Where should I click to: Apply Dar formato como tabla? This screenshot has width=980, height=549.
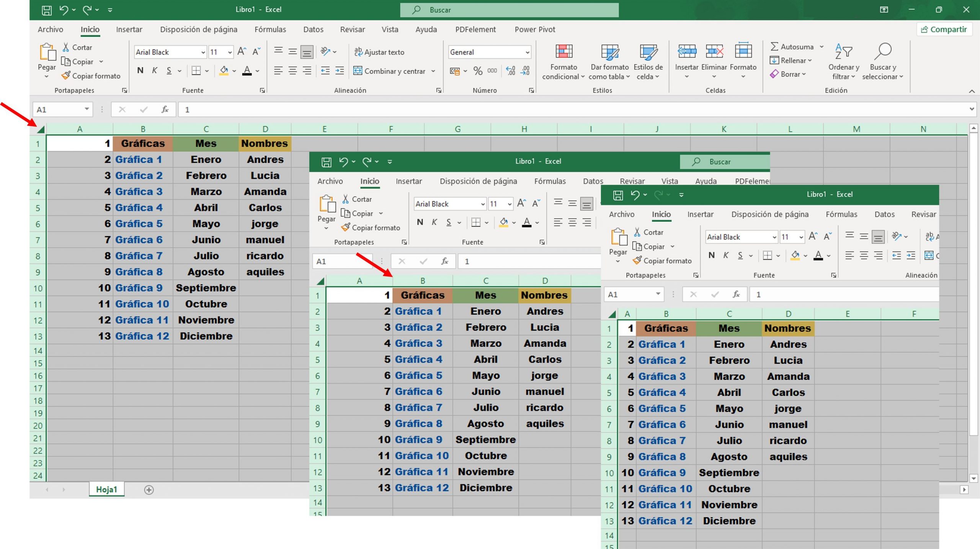tap(609, 61)
